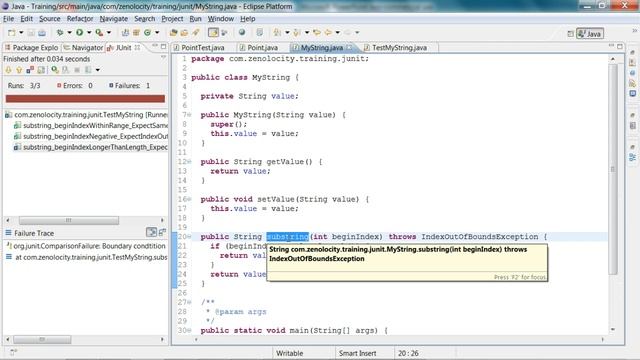Click the red JUnit progress bar
This screenshot has height=360, width=640.
pos(85,98)
